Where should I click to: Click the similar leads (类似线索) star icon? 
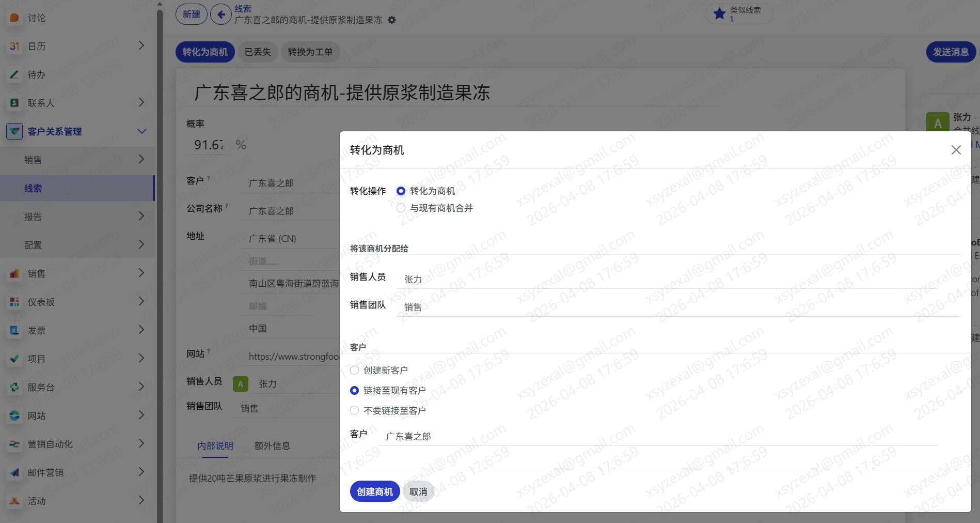719,14
